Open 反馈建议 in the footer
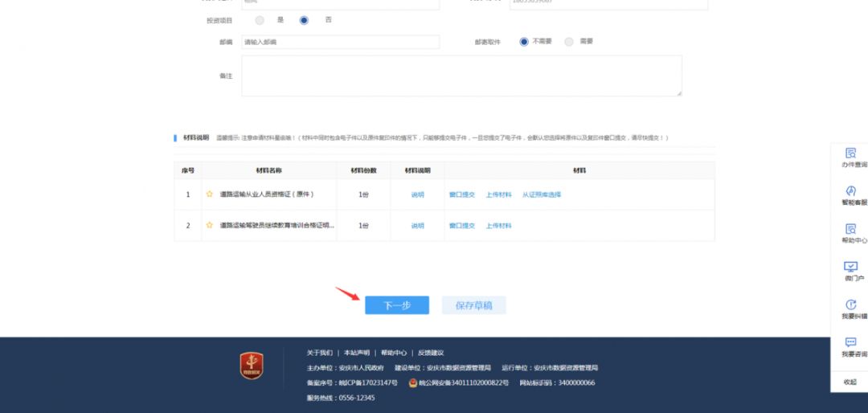This screenshot has height=413, width=868. point(430,353)
